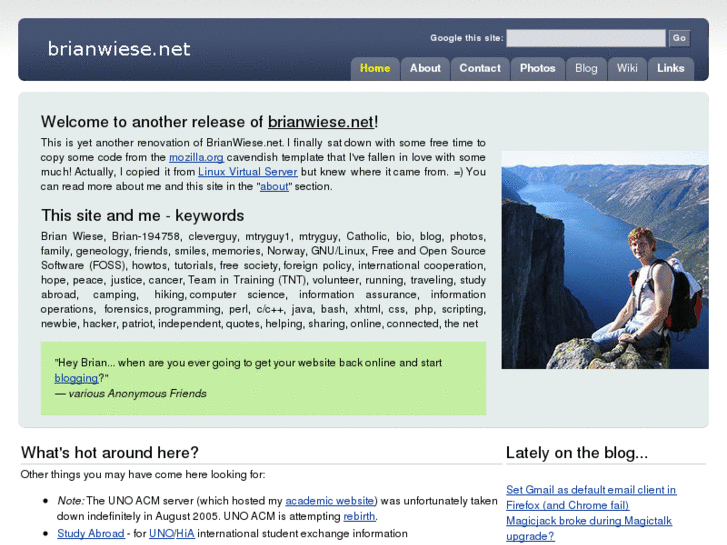The image size is (727, 545).
Task: Click the UNO link
Action: click(x=161, y=533)
